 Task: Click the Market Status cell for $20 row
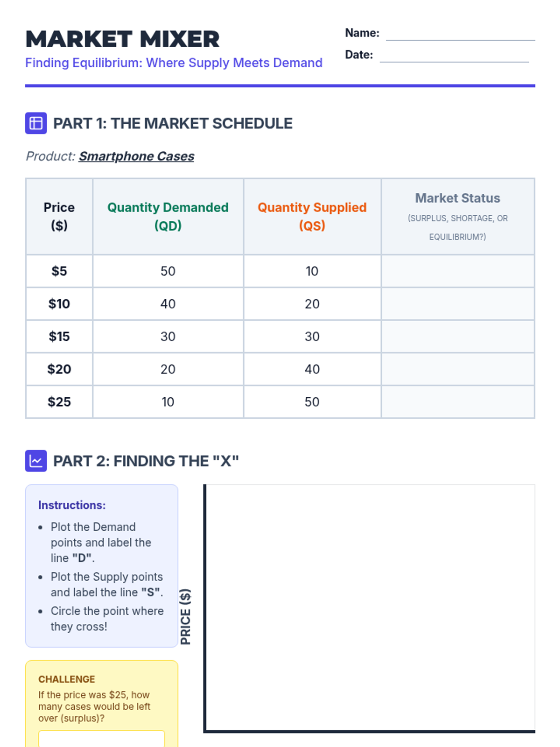(x=457, y=369)
